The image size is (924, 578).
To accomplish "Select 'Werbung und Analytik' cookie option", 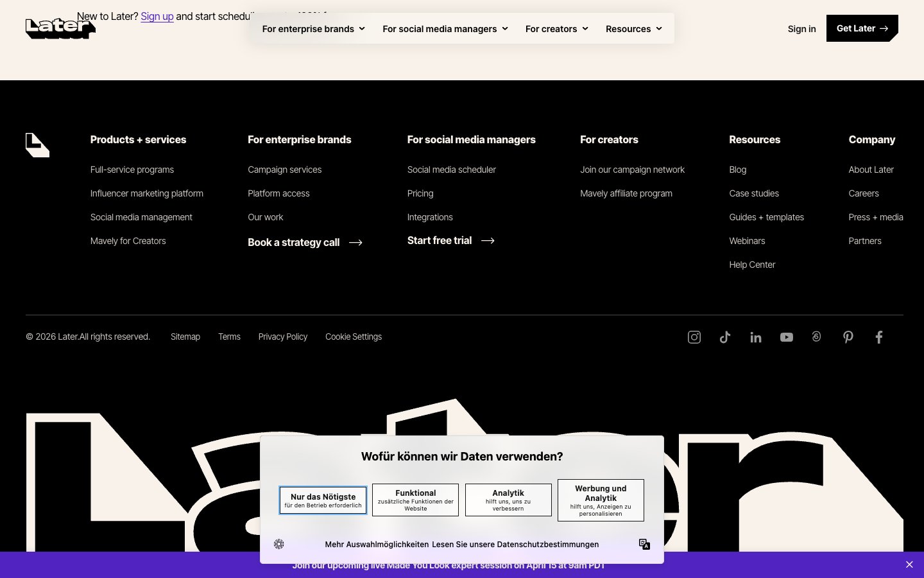I will pyautogui.click(x=601, y=500).
